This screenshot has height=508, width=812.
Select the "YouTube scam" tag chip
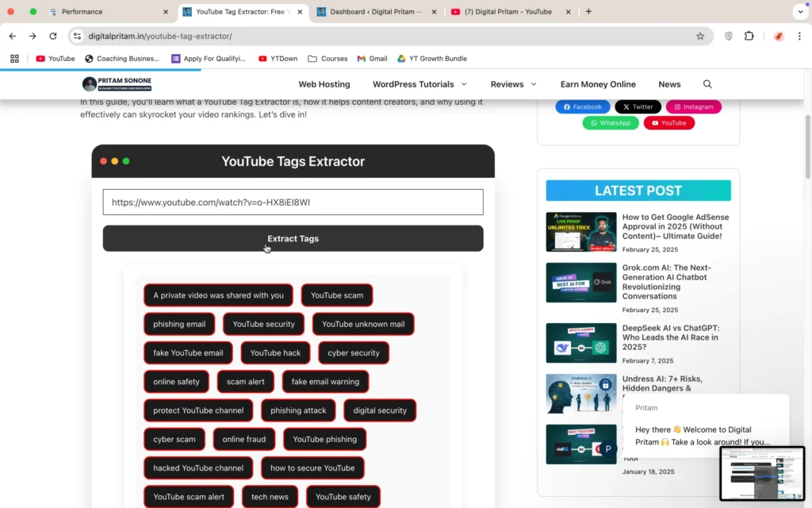click(x=336, y=295)
